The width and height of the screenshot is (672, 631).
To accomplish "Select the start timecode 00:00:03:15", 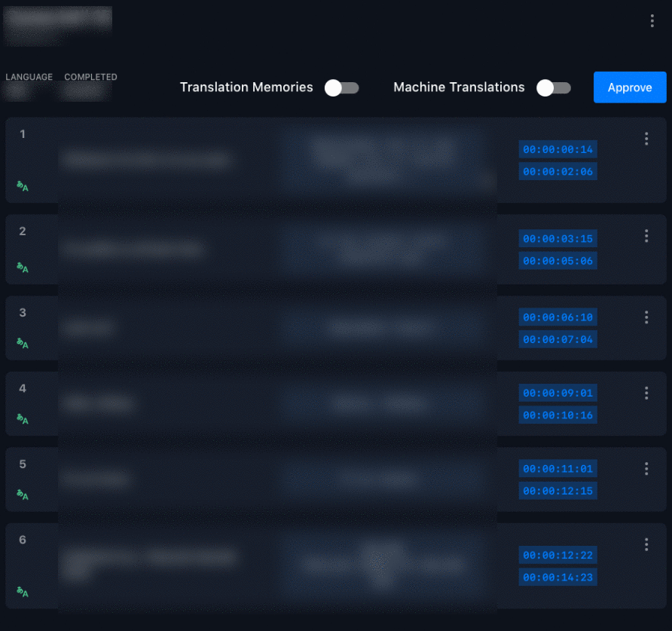I will tap(557, 238).
